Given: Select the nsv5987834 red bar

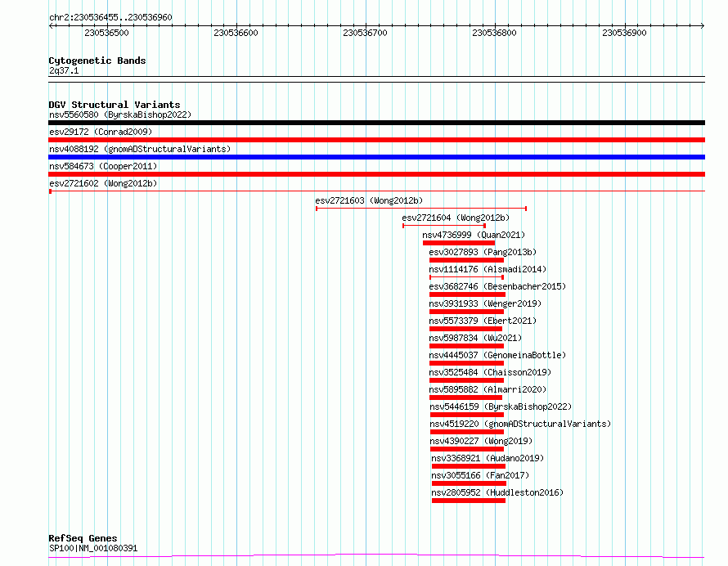Looking at the screenshot, I should (x=466, y=346).
